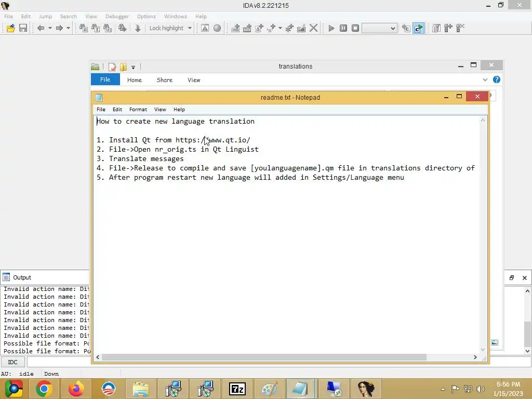This screenshot has height=399, width=532.
Task: Click the add struct icon with plus
Action: tap(271, 28)
